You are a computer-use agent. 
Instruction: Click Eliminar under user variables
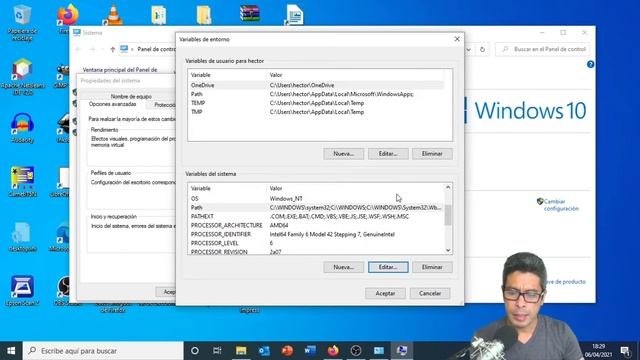[432, 154]
